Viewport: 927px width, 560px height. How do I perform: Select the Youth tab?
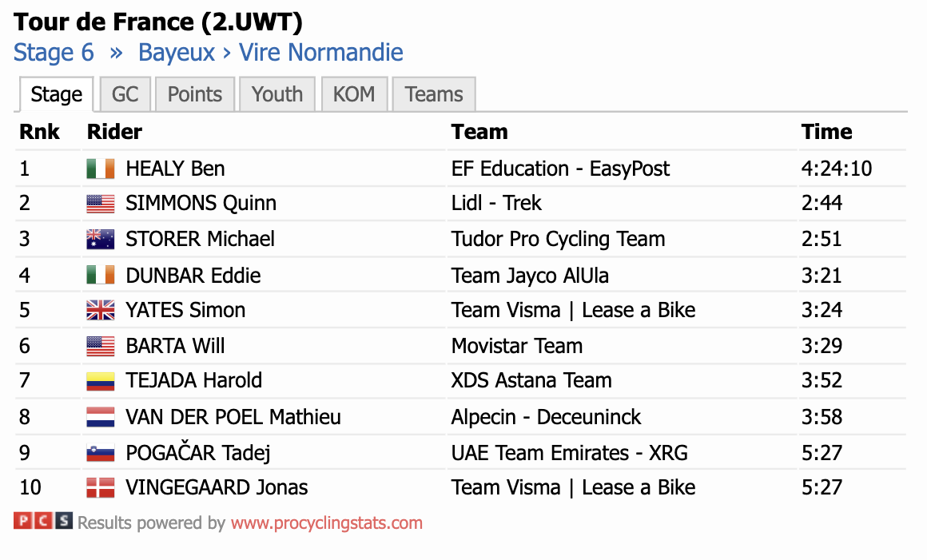[277, 94]
